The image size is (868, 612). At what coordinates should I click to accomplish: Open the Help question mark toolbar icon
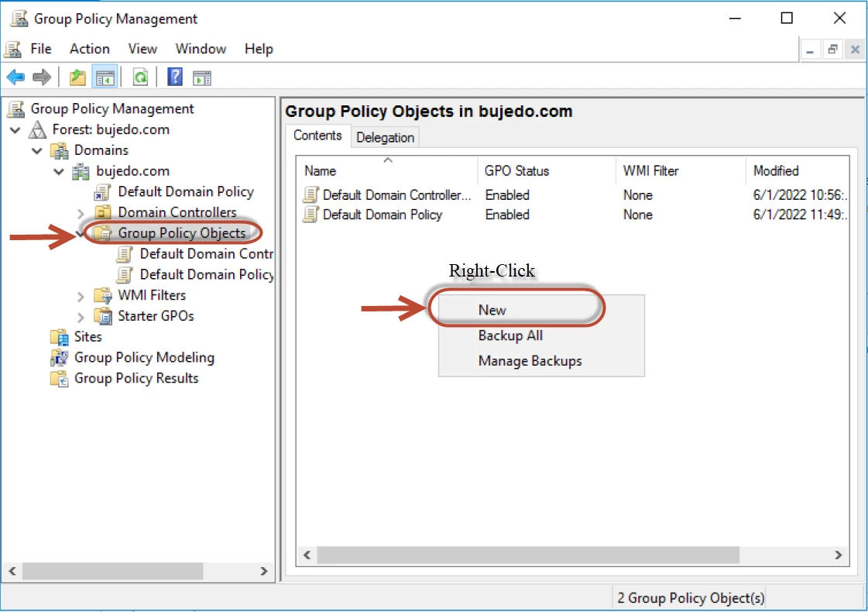tap(175, 77)
